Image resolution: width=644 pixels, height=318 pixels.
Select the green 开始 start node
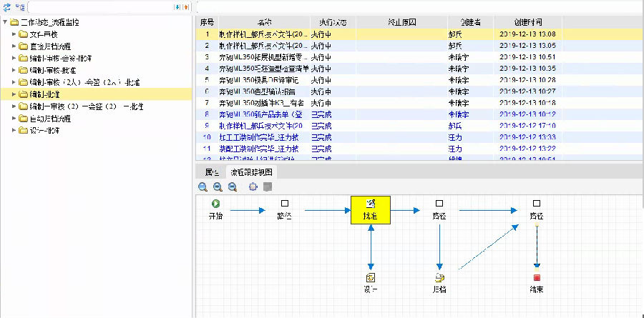point(215,204)
